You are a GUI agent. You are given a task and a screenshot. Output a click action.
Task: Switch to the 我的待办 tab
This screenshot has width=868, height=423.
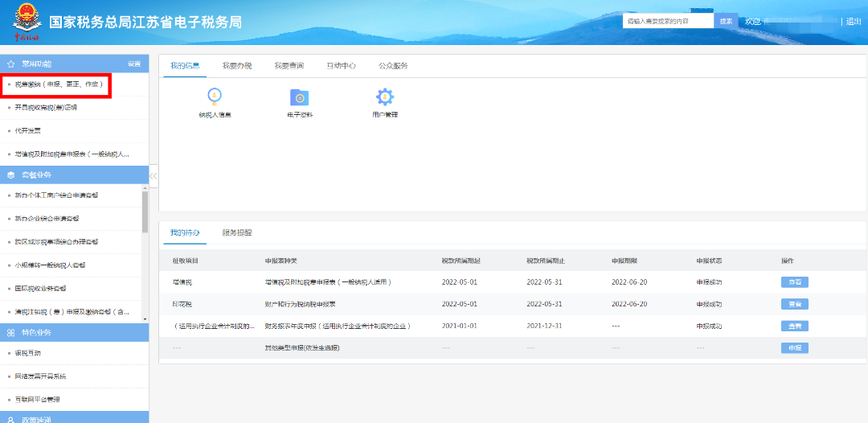185,232
